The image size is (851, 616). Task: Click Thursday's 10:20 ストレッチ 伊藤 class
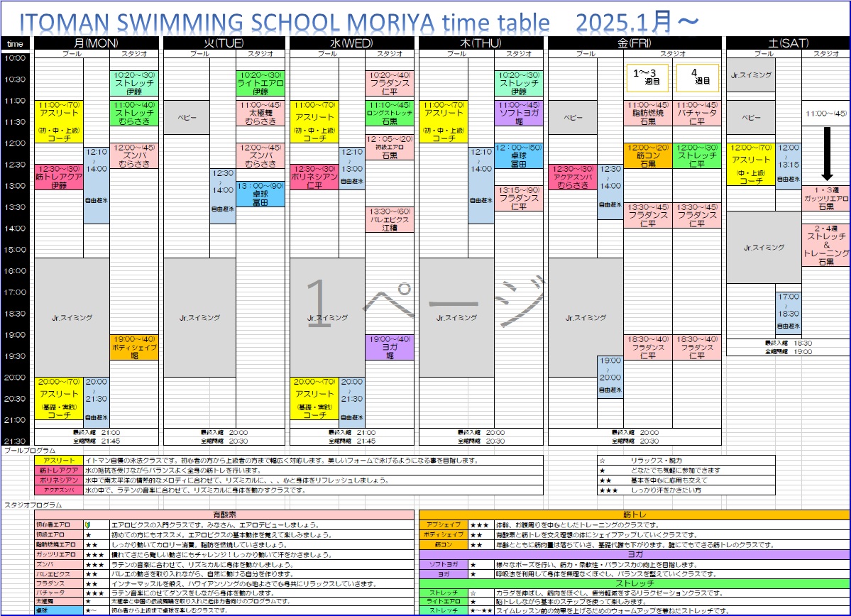click(519, 84)
